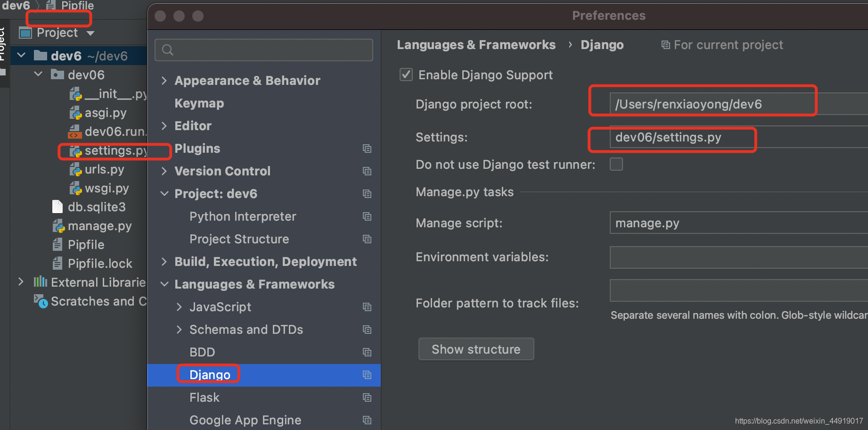Select Pipfile in project tree
This screenshot has width=868, height=430.
point(78,245)
